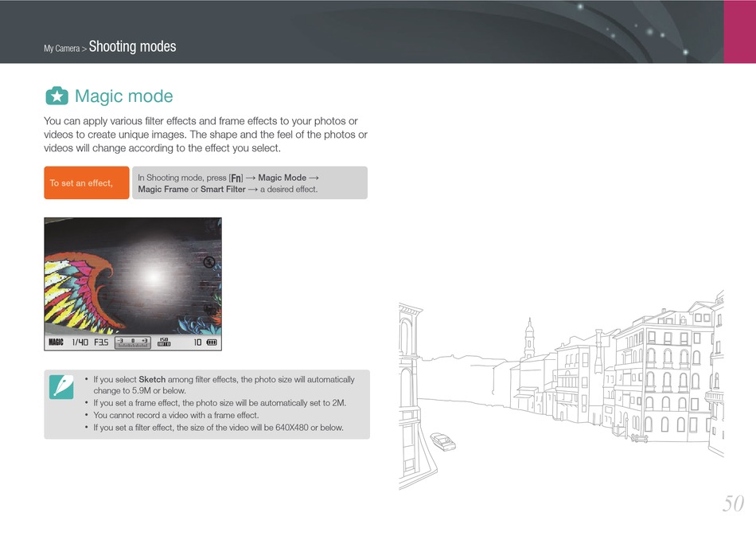
Task: Click the bold "Magic Frame" text
Action: click(163, 189)
